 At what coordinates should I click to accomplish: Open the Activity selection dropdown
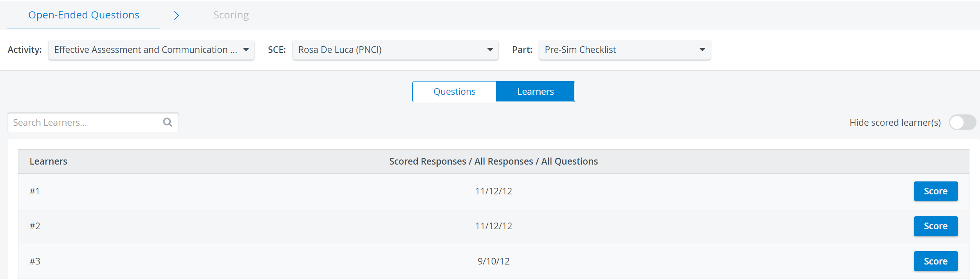pyautogui.click(x=151, y=50)
